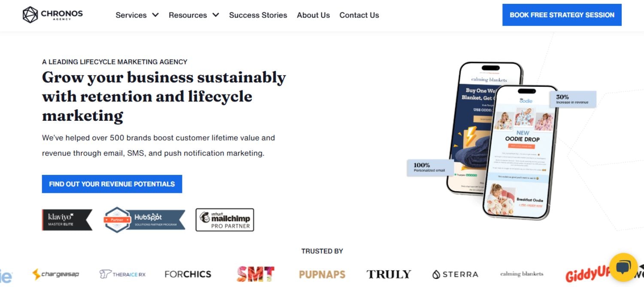
Task: Open the chat bubble widget
Action: coord(623,267)
